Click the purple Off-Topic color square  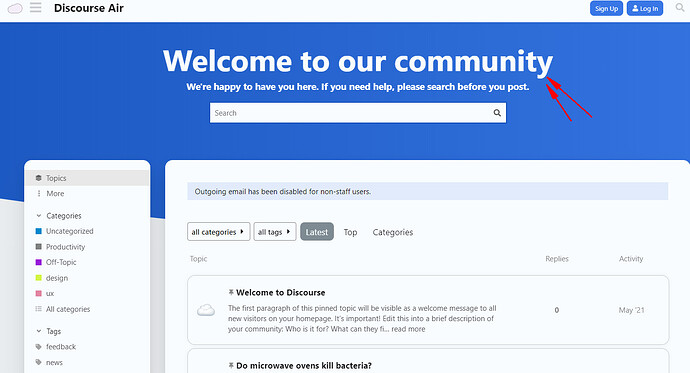pyautogui.click(x=38, y=262)
